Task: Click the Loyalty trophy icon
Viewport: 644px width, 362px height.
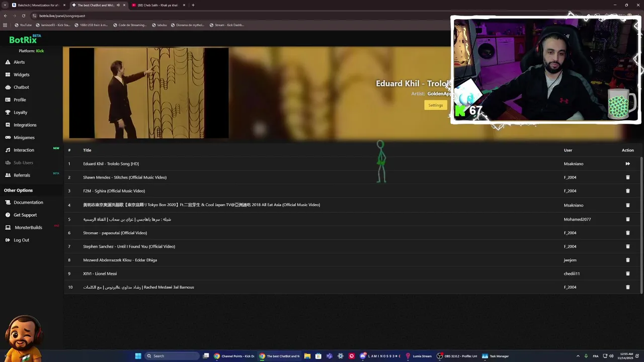Action: 8,112
